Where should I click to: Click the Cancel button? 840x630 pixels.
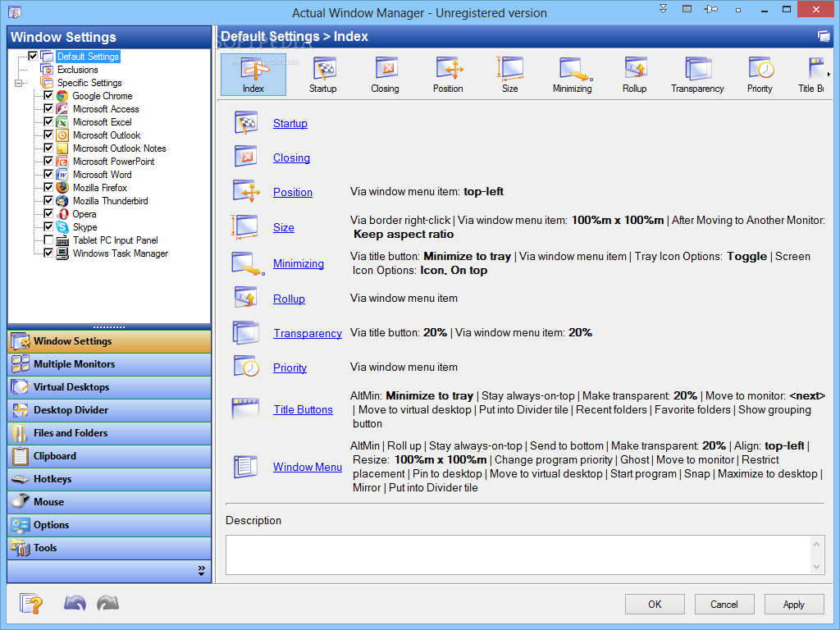coord(724,605)
